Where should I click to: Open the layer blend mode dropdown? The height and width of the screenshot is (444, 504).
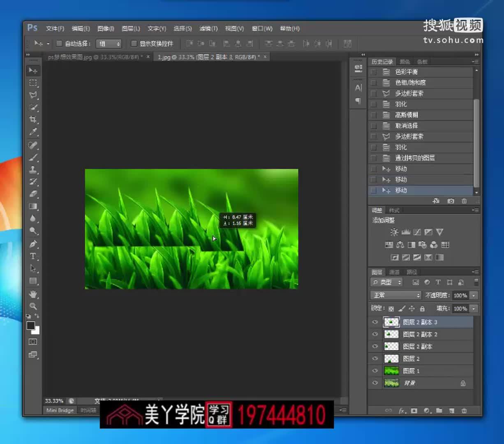click(x=395, y=295)
